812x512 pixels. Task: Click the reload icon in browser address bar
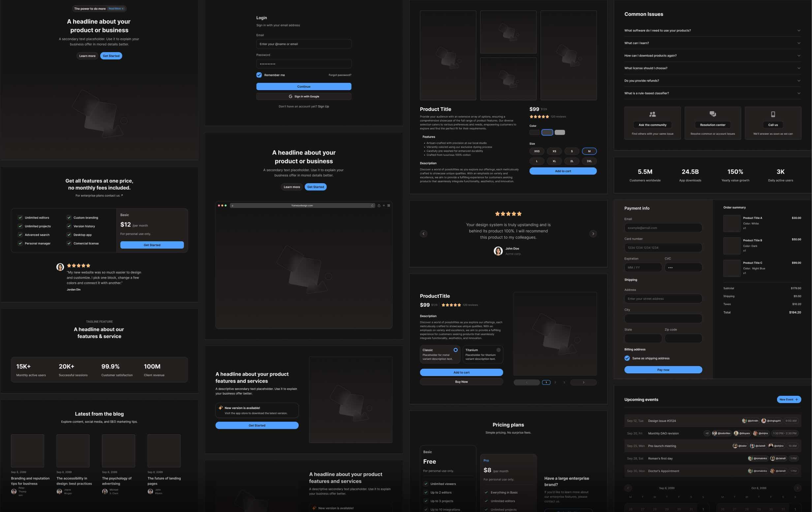click(x=372, y=206)
